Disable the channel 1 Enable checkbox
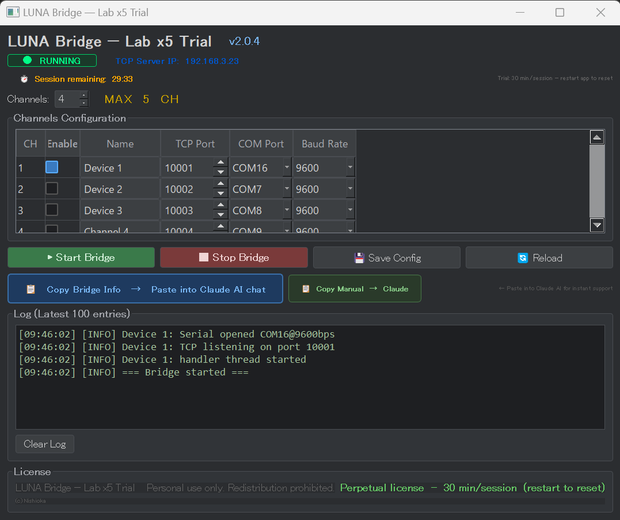The height and width of the screenshot is (520, 620). [52, 167]
